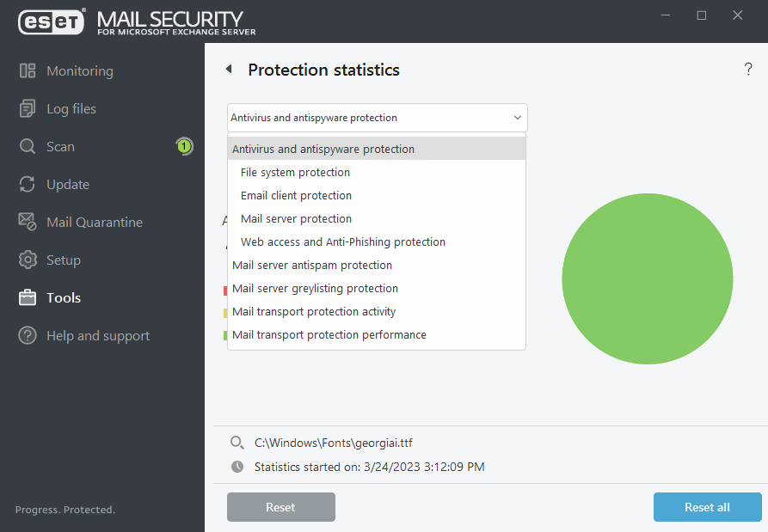Image resolution: width=768 pixels, height=532 pixels.
Task: Open Log files via its document icon
Action: (x=28, y=109)
